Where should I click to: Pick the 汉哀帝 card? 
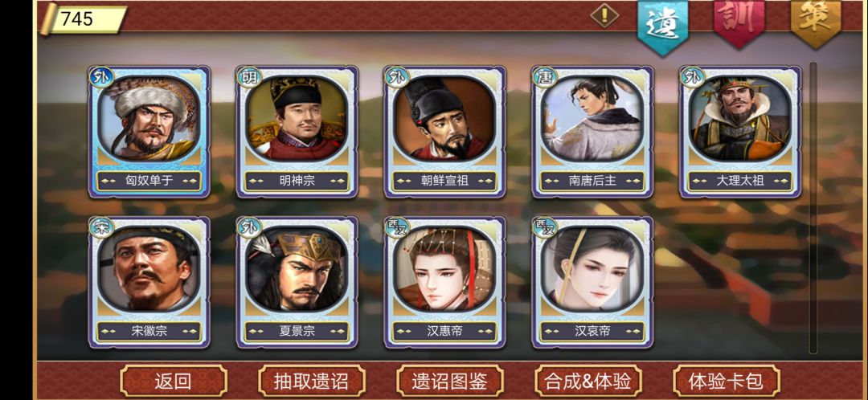point(592,282)
